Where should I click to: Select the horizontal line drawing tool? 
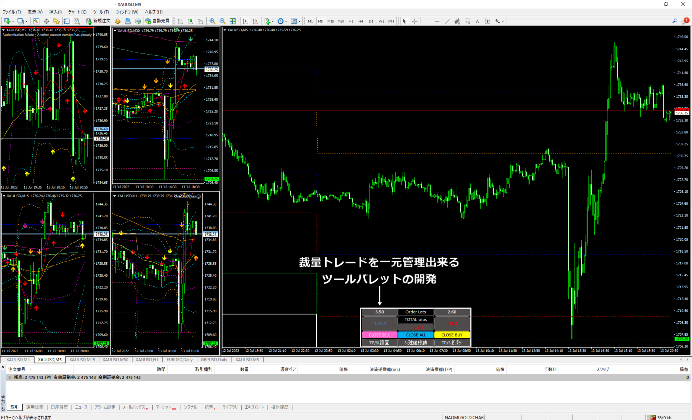pos(437,21)
